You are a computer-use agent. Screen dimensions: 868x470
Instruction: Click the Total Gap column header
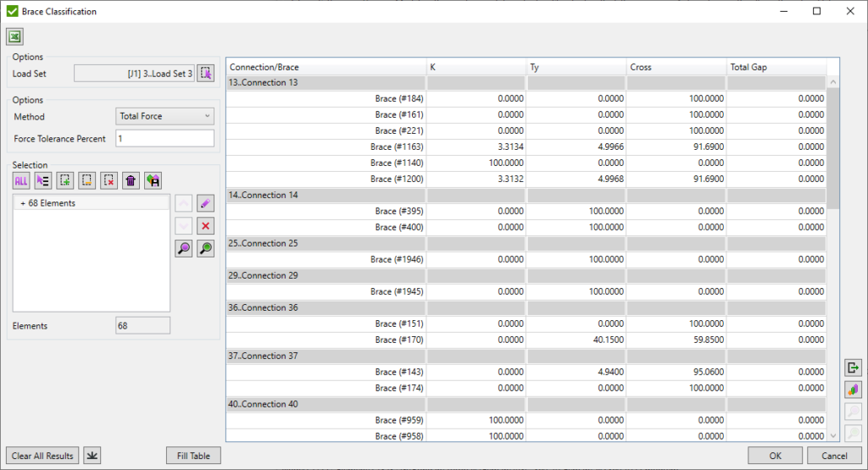coord(776,67)
